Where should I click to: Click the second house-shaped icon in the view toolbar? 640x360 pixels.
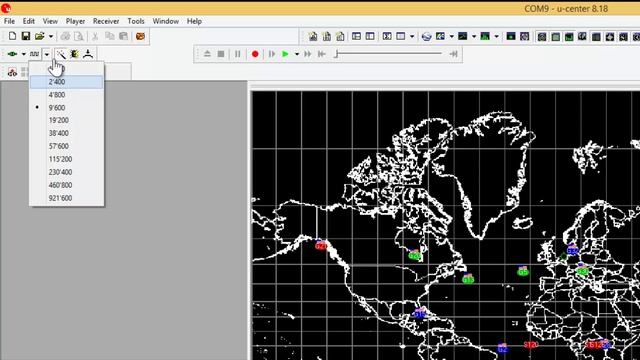click(x=327, y=37)
